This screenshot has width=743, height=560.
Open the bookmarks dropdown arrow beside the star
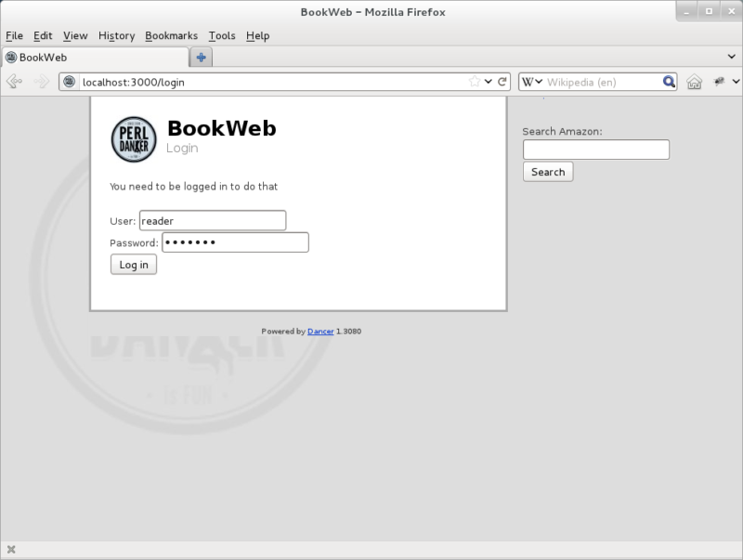488,82
